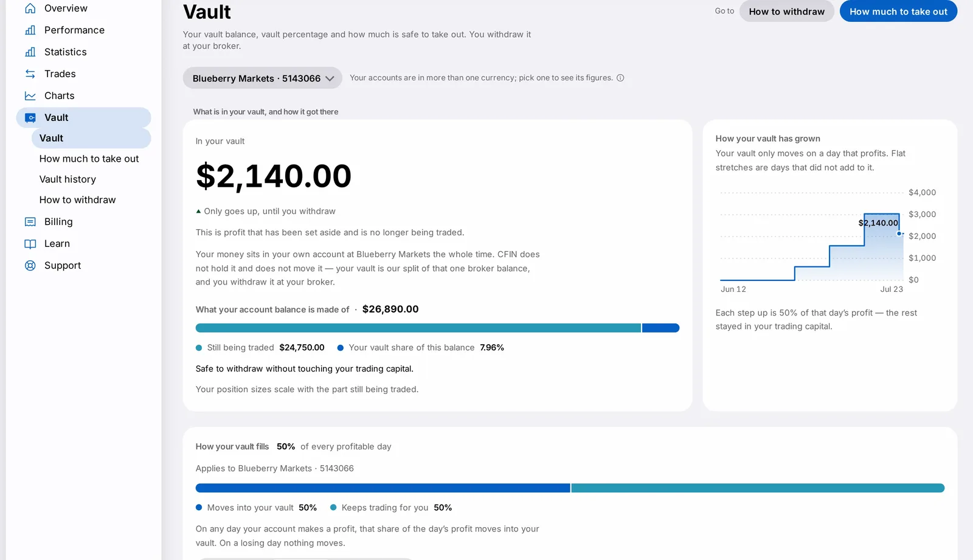This screenshot has height=560, width=973.
Task: Click the Support lifebuoy icon
Action: [30, 266]
